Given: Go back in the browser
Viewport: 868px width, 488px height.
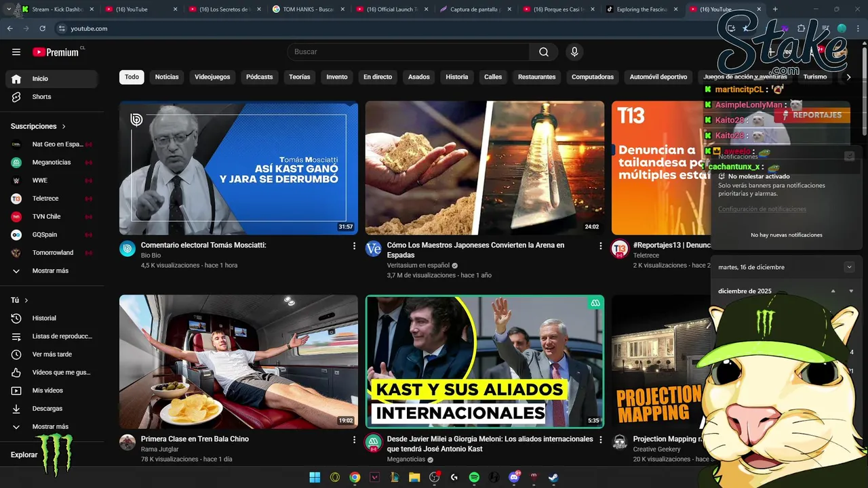Looking at the screenshot, I should point(9,28).
